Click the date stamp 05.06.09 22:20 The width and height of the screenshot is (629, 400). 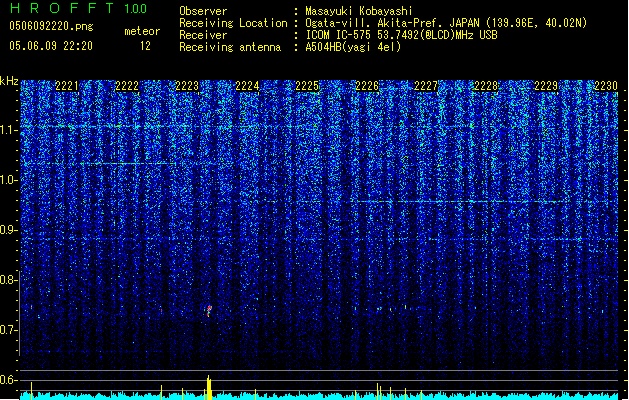point(51,46)
